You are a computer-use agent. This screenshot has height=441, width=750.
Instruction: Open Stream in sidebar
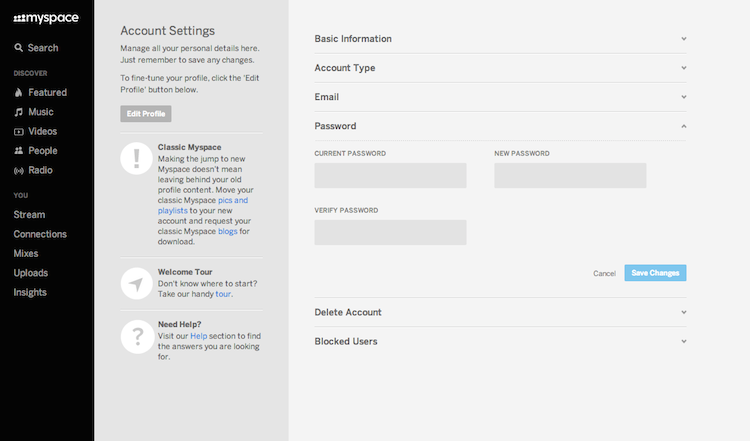tap(29, 215)
